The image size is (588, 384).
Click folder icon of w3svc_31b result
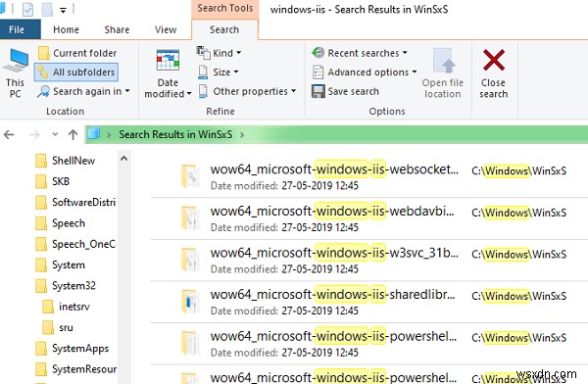190,260
